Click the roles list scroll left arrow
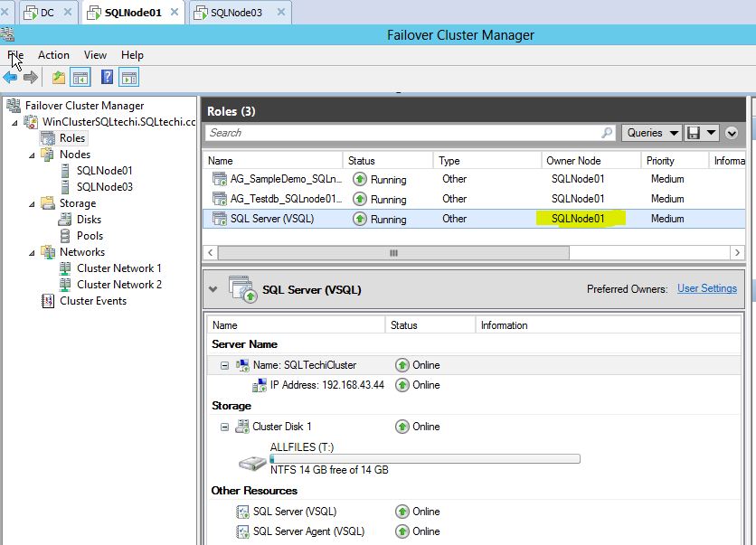The width and height of the screenshot is (756, 545). point(210,252)
